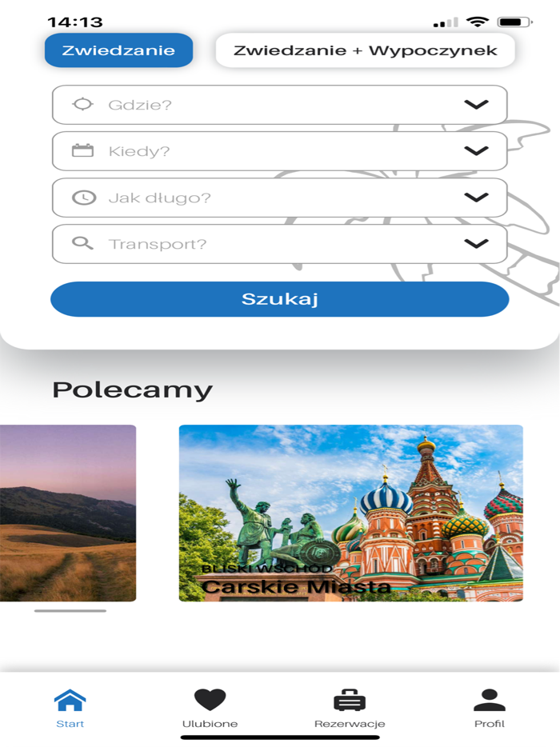Expand the Gdzie? dropdown chevron

pos(476,104)
